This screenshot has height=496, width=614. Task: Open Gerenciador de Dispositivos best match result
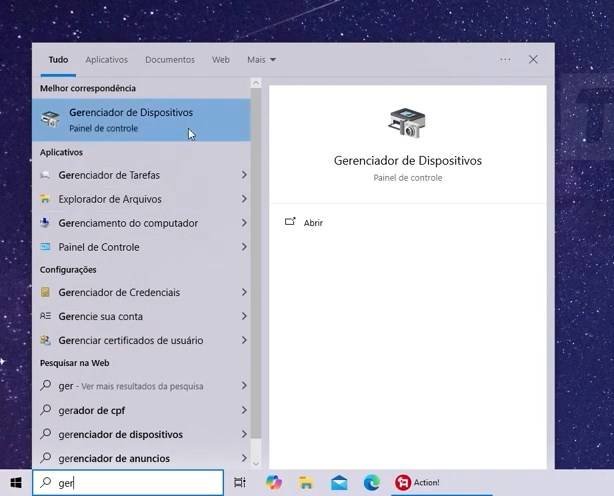141,120
